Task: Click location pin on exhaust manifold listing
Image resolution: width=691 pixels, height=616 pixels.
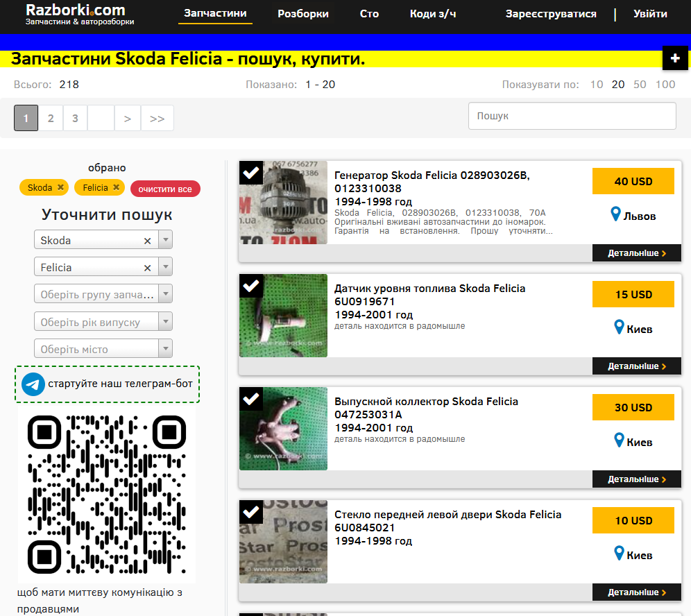Action: pos(619,440)
